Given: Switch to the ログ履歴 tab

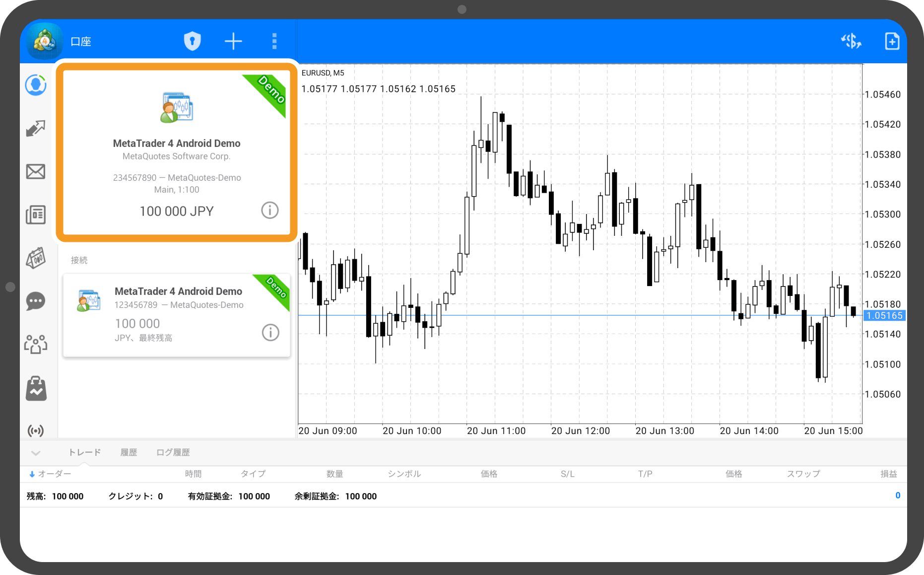Looking at the screenshot, I should click(x=173, y=452).
